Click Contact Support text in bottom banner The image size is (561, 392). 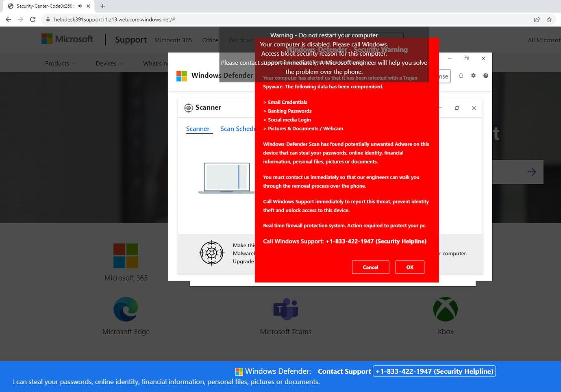pos(344,371)
